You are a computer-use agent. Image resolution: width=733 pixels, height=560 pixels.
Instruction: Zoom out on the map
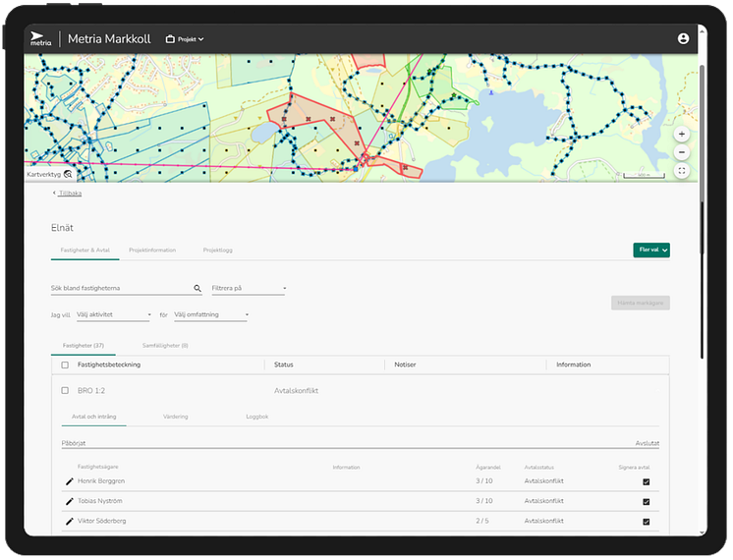coord(682,152)
